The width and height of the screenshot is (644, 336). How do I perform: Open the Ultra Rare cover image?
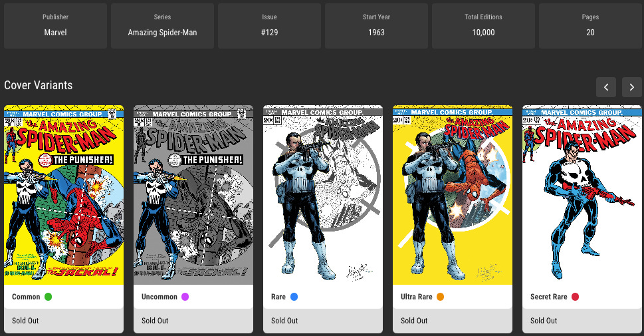point(452,195)
